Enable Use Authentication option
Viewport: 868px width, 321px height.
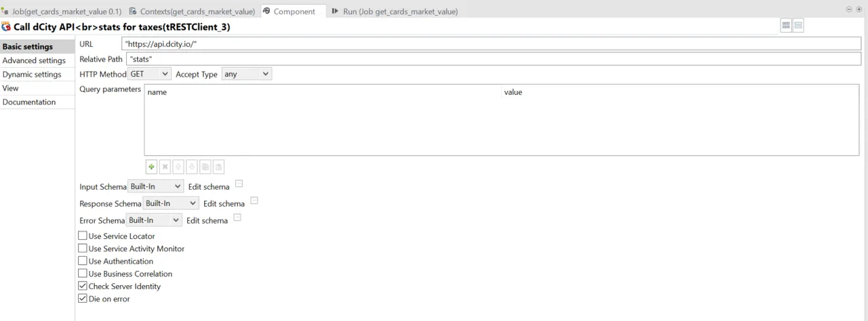pyautogui.click(x=83, y=261)
